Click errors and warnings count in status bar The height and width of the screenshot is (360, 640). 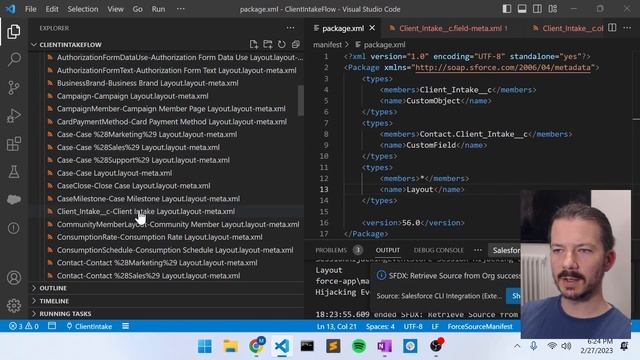[x=24, y=326]
